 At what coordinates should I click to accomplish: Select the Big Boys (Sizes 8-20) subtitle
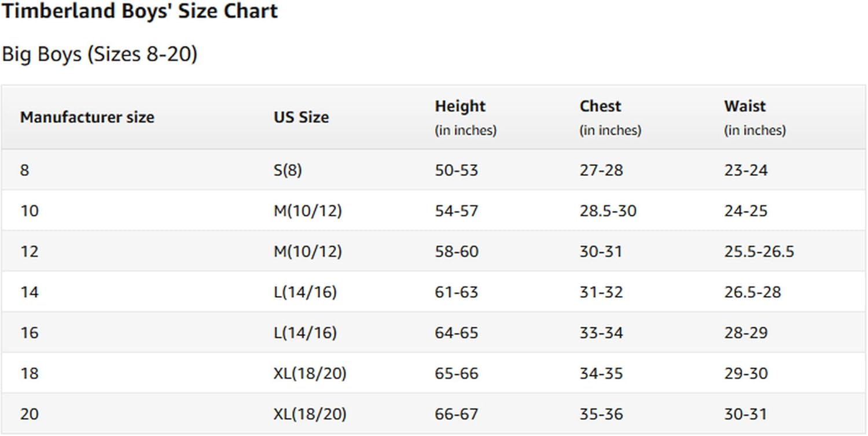pyautogui.click(x=100, y=54)
